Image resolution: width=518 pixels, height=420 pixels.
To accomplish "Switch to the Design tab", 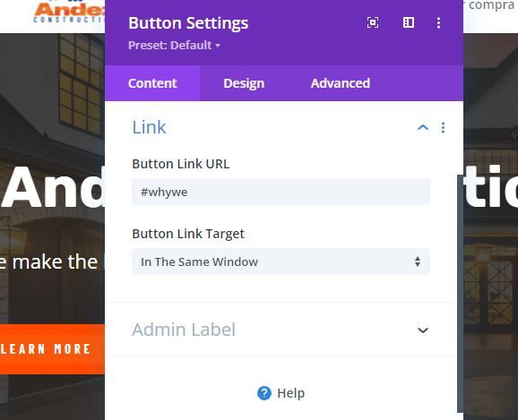I will coord(244,83).
